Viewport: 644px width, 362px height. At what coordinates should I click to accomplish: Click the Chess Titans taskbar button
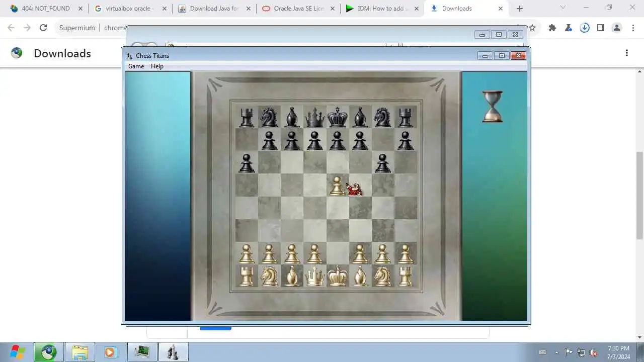pos(174,352)
